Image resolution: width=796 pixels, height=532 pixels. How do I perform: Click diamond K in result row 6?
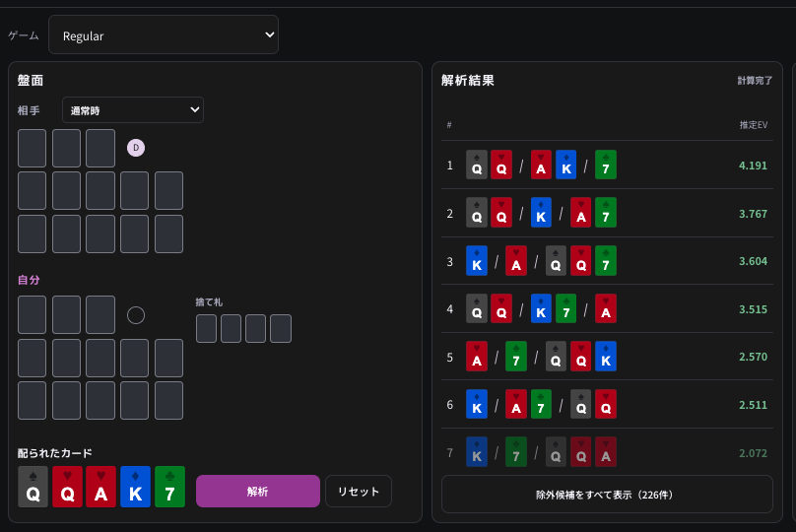pyautogui.click(x=477, y=404)
